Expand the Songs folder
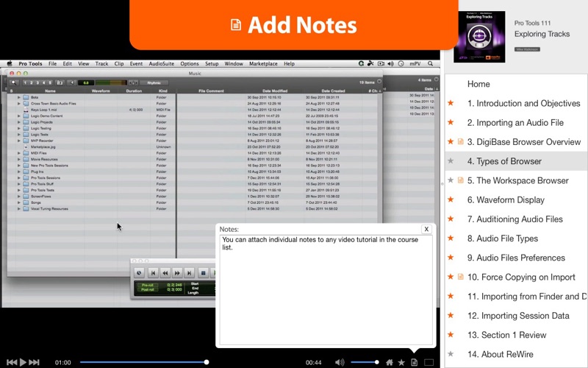This screenshot has width=588, height=368. coord(19,202)
